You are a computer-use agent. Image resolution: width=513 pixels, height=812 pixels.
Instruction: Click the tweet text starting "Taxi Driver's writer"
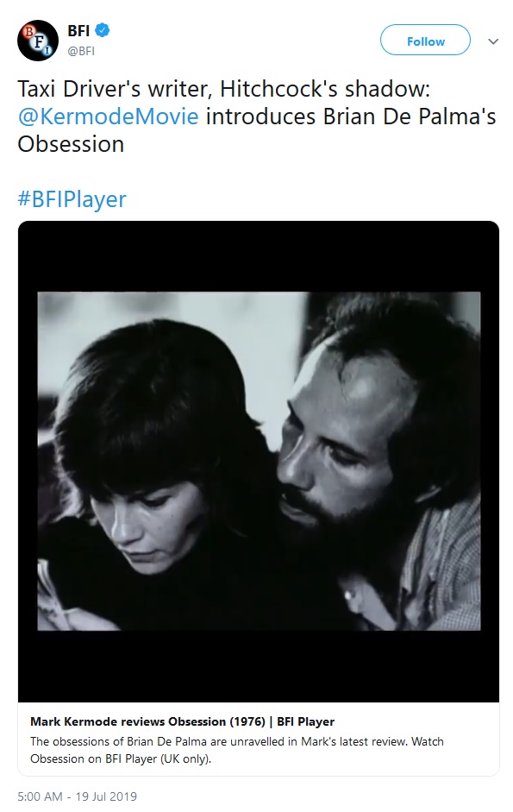point(257,116)
